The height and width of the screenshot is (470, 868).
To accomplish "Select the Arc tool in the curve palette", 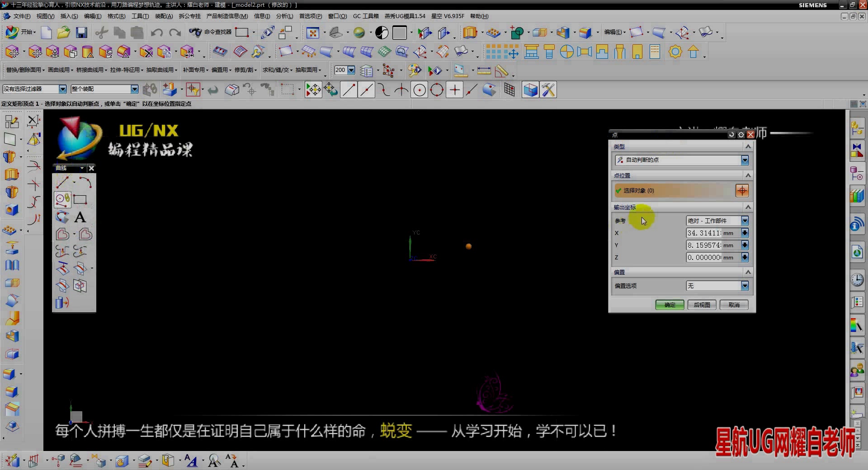I will 86,182.
